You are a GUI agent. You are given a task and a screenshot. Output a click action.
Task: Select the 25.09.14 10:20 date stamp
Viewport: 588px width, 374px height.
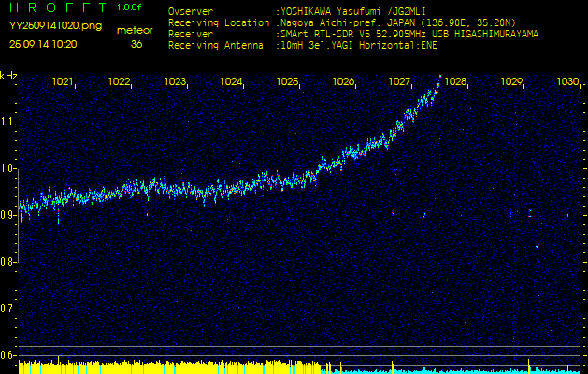point(42,44)
